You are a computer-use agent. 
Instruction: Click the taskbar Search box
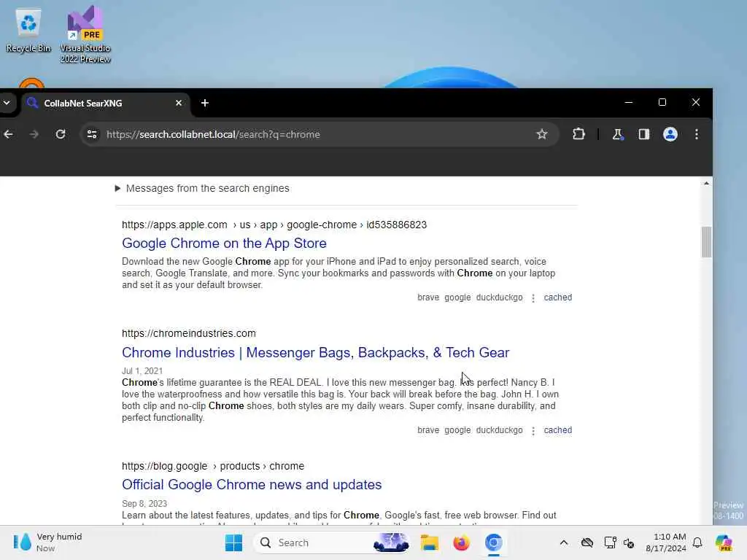332,542
